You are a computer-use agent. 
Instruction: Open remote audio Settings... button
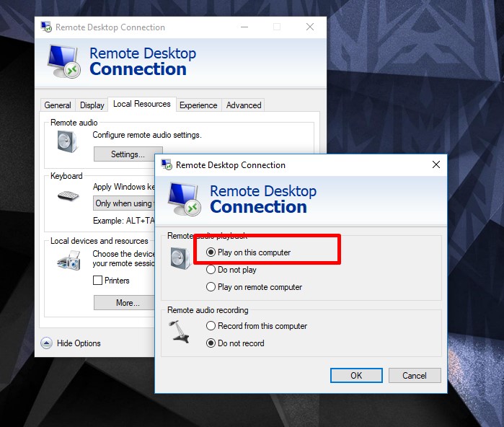(128, 154)
